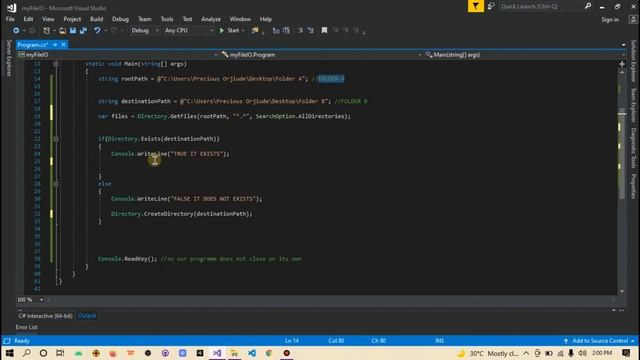The image size is (640, 360).
Task: Open the Windows Start menu
Action: click(x=9, y=353)
